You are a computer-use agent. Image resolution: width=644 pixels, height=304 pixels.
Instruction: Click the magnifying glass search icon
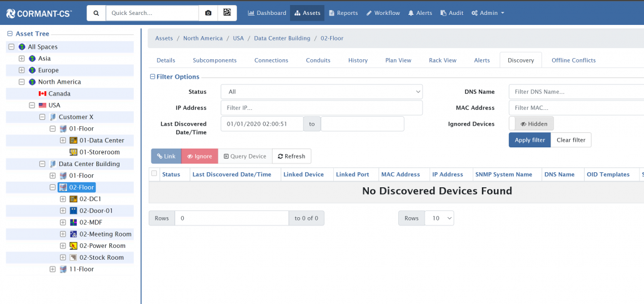(96, 13)
